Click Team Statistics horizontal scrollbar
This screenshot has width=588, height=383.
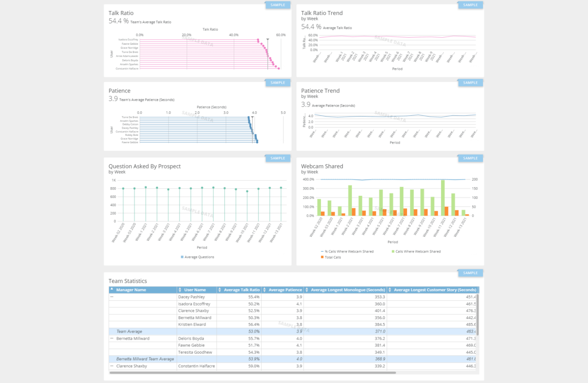[x=253, y=373]
